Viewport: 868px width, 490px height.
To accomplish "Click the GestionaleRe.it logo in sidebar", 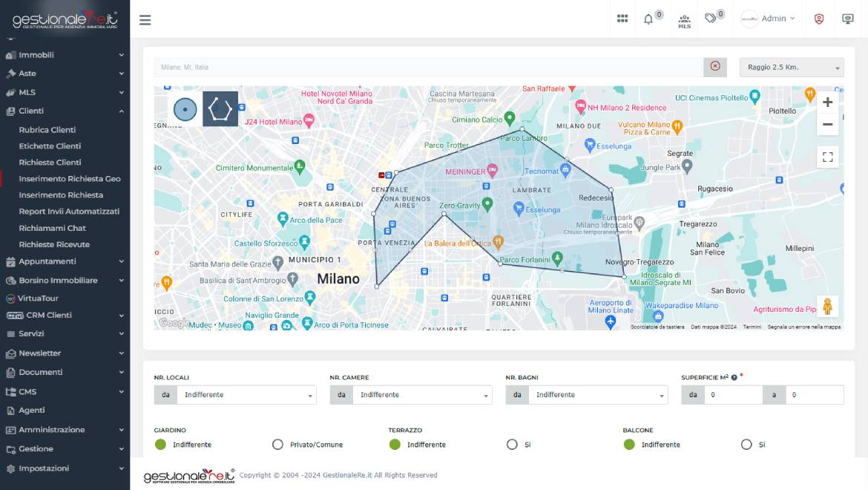I will click(65, 20).
